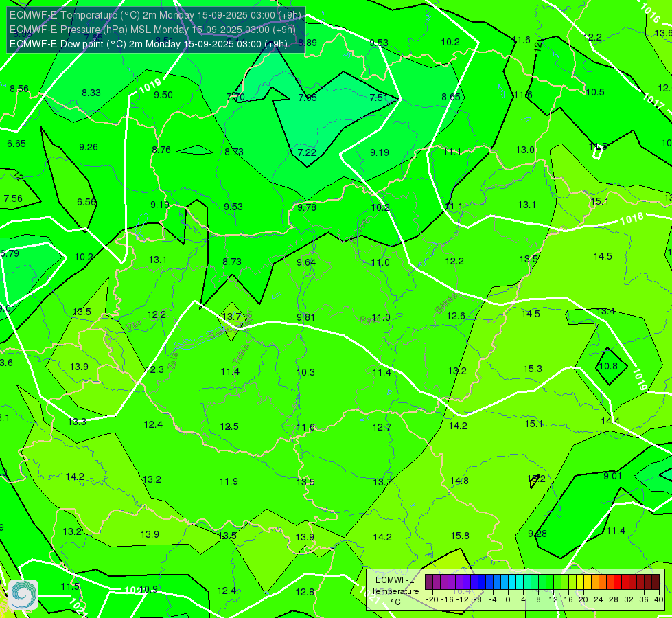Image resolution: width=672 pixels, height=618 pixels.
Task: Click the 10.8 value inside the diamond contour
Action: [608, 366]
